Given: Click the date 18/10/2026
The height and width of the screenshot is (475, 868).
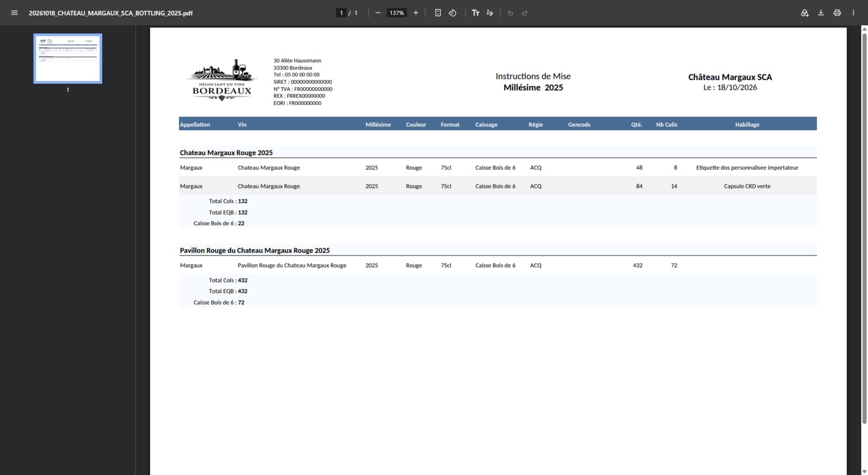Looking at the screenshot, I should click(x=737, y=87).
